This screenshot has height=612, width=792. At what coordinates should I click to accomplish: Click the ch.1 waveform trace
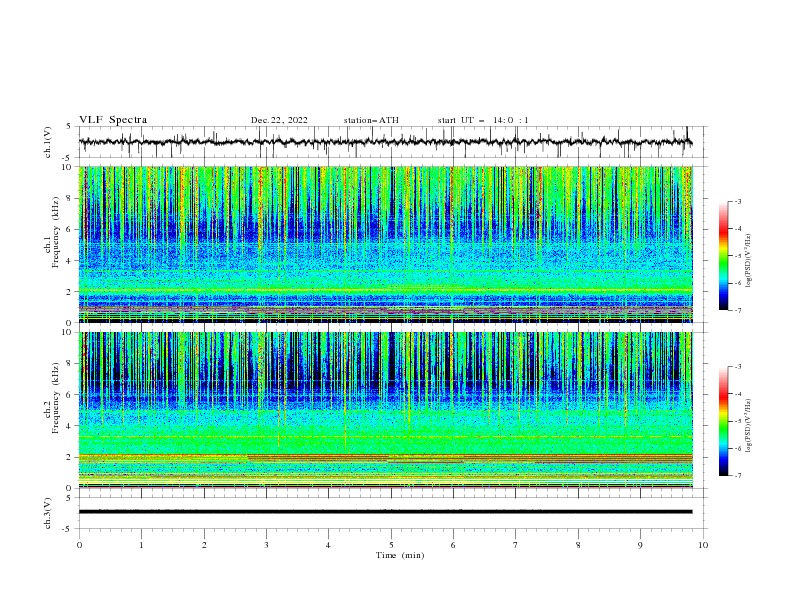[385, 142]
